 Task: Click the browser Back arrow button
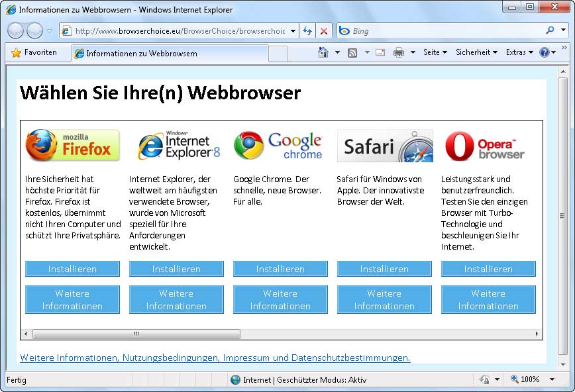coord(16,30)
